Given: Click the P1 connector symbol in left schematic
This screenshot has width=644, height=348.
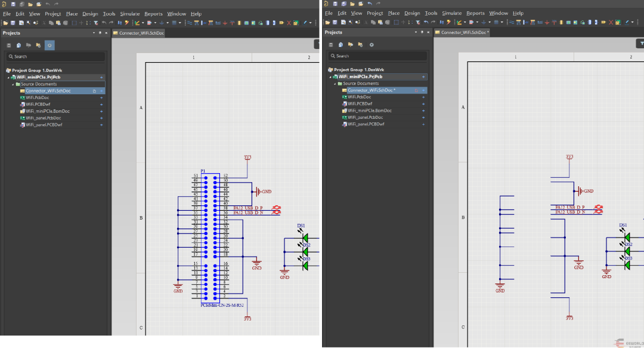Looking at the screenshot, I should coord(210,238).
